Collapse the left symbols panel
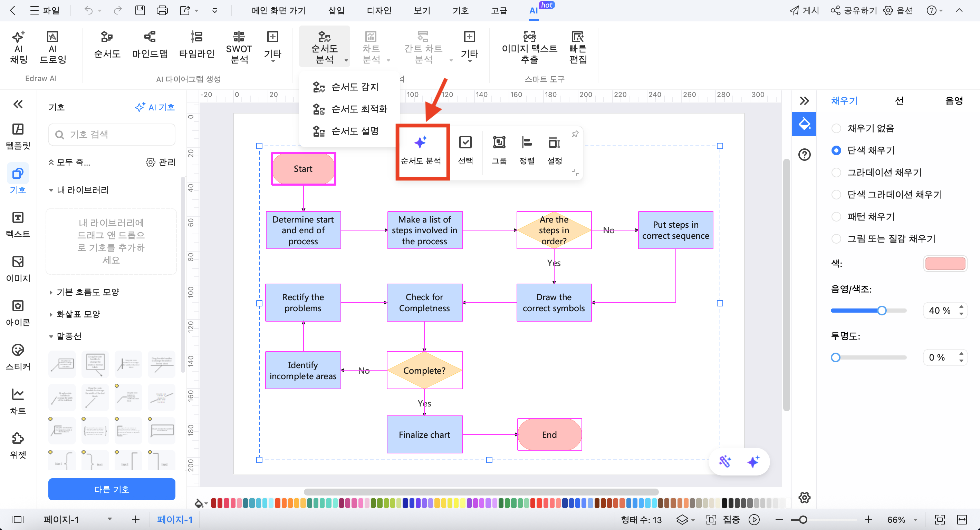Screen dimensions: 980x530 [x=18, y=104]
